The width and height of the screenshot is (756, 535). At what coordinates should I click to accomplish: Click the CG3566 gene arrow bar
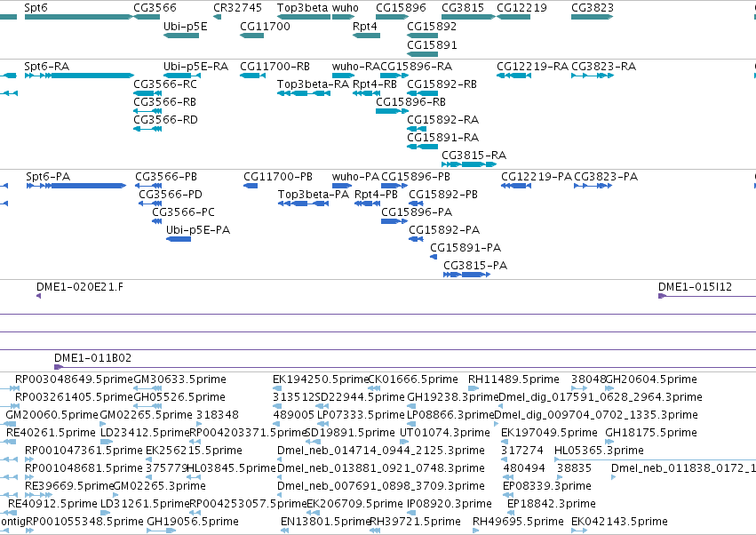(x=147, y=17)
